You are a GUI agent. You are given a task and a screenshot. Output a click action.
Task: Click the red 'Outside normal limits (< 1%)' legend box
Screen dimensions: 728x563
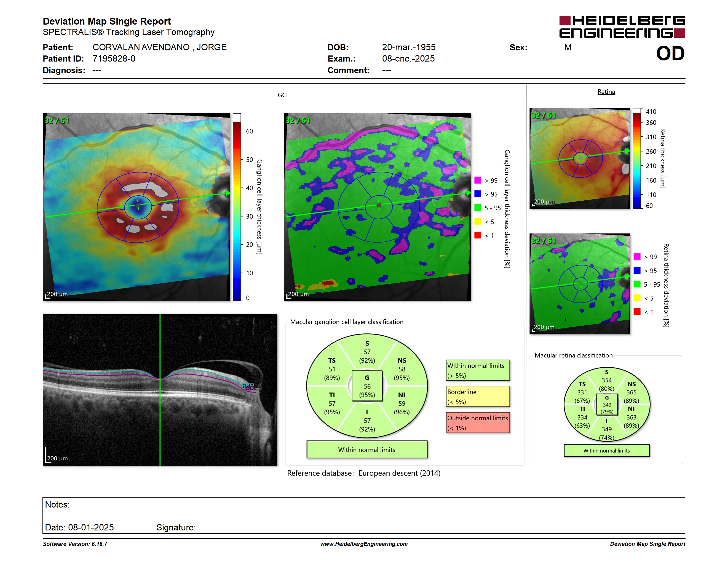point(478,423)
